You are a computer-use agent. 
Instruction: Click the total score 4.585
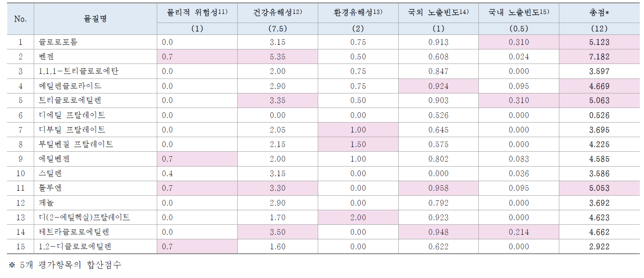[x=599, y=159]
